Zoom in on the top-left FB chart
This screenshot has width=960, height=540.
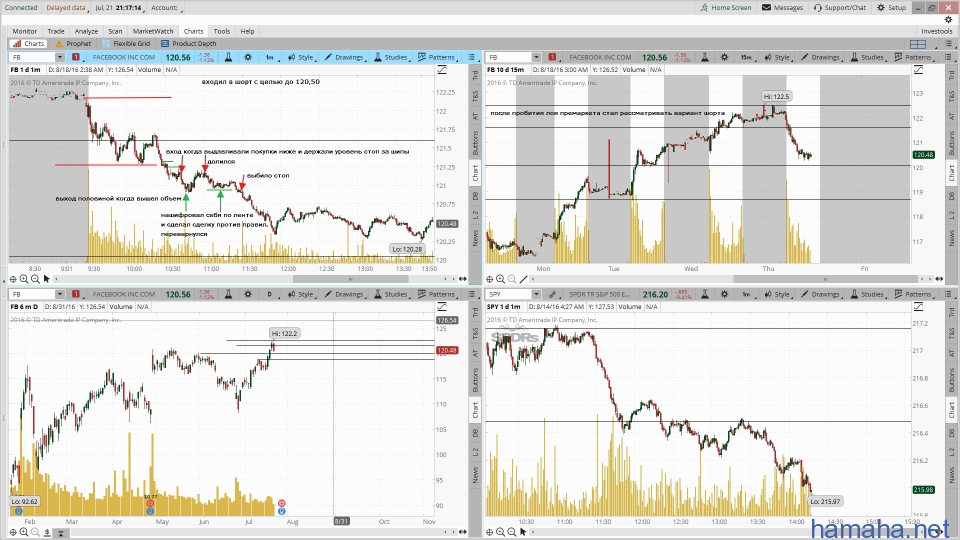pyautogui.click(x=24, y=279)
